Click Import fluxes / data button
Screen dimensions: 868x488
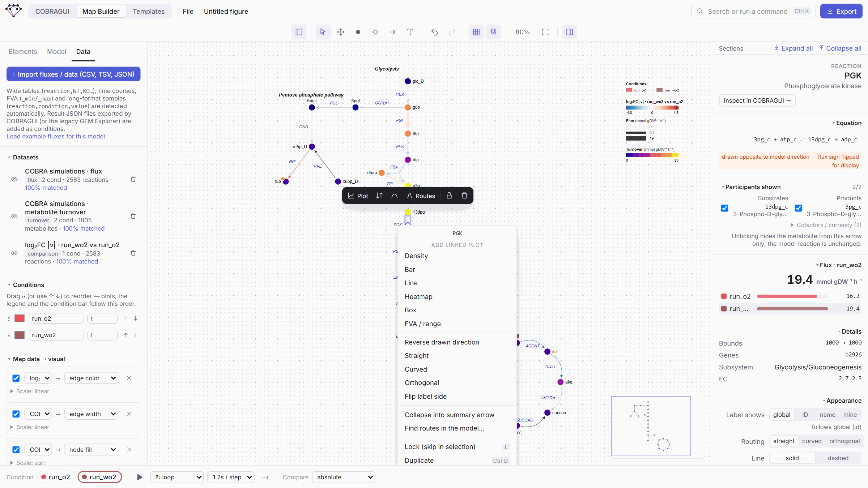(x=73, y=74)
